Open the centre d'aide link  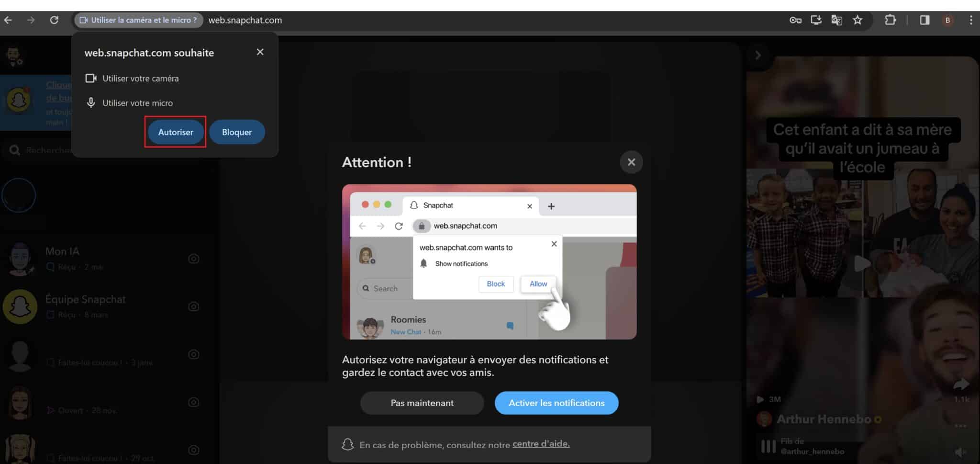(x=541, y=444)
